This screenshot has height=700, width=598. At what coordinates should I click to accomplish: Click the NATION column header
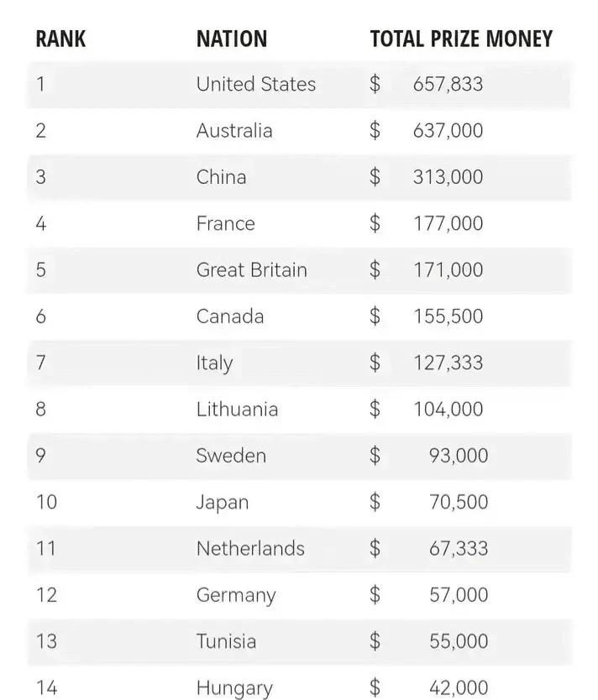232,39
